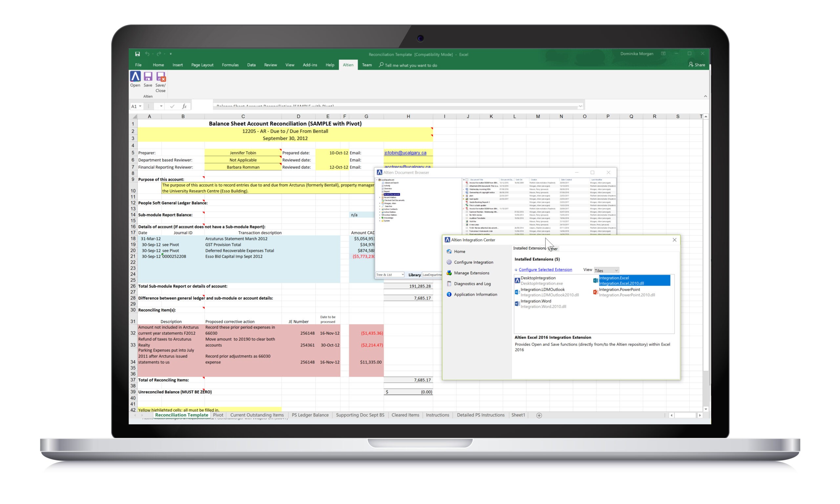Open the Name Box dropdown arrow
This screenshot has width=840, height=504.
pos(140,106)
